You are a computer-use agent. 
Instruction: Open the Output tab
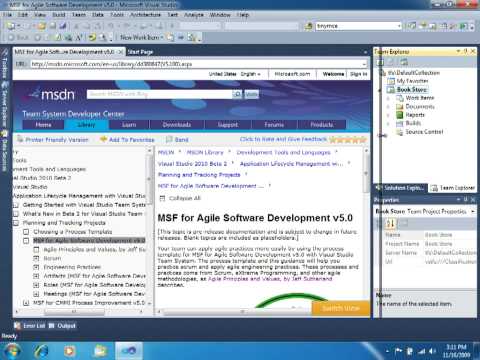63,326
